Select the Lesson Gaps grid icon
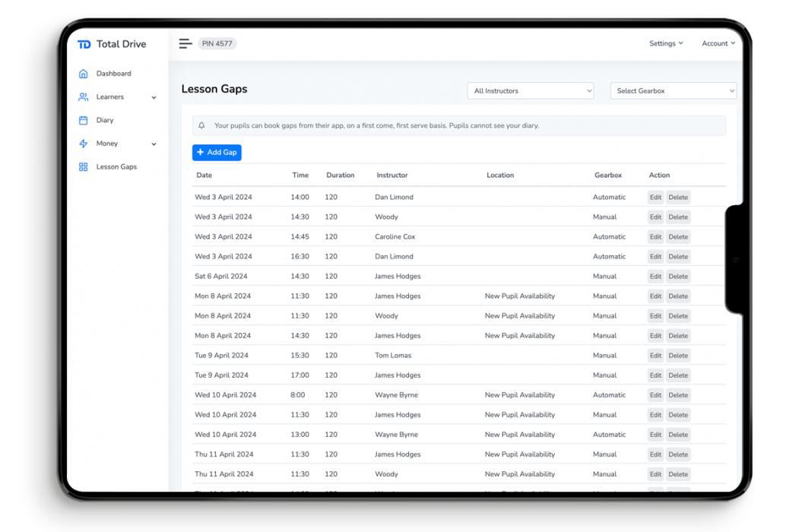The width and height of the screenshot is (802, 532). 83,166
